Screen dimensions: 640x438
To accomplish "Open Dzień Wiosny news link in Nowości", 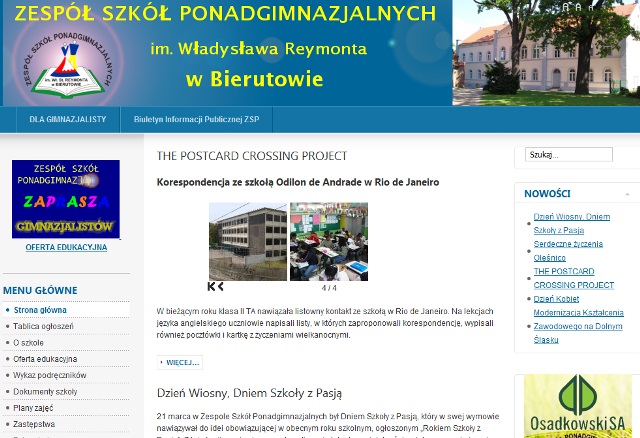I will click(x=571, y=223).
